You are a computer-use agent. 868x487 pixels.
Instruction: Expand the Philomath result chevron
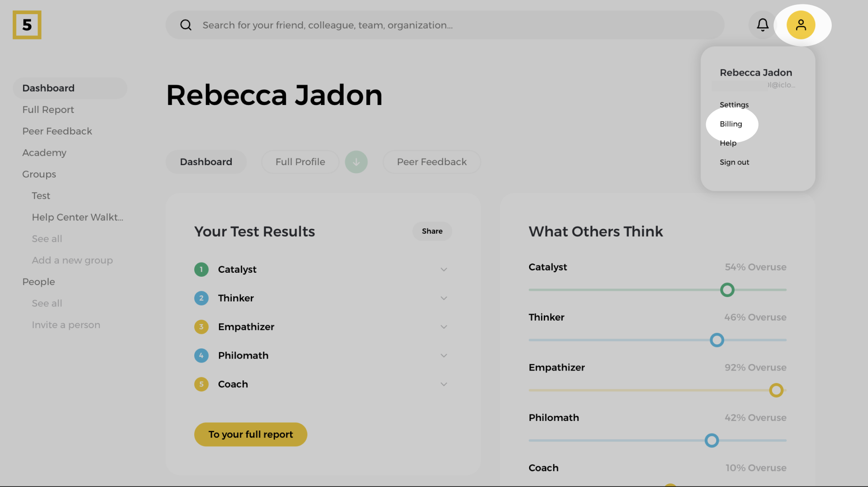point(444,356)
